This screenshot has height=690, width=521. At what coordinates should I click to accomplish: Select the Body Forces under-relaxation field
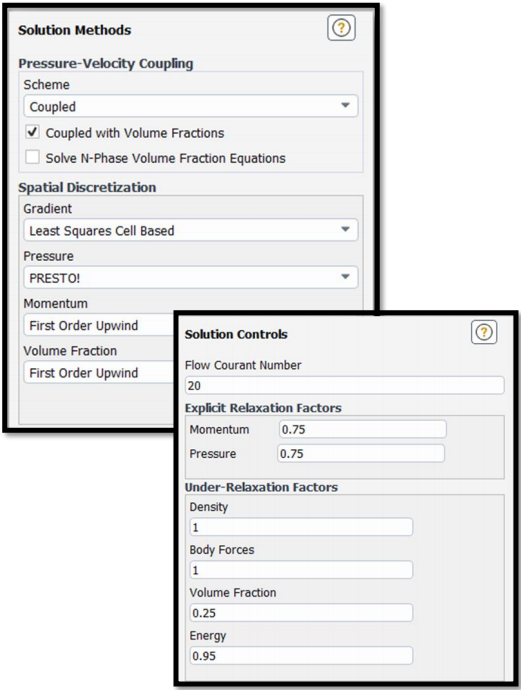pos(301,570)
